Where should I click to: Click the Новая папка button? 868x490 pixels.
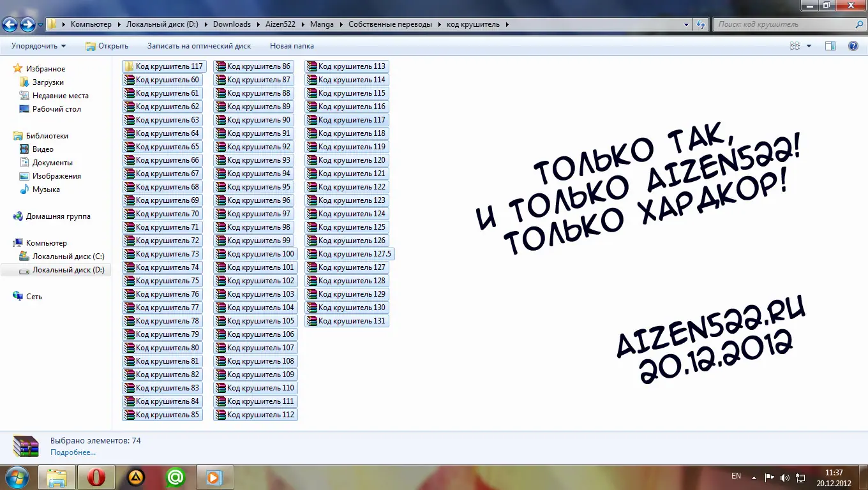pyautogui.click(x=292, y=46)
